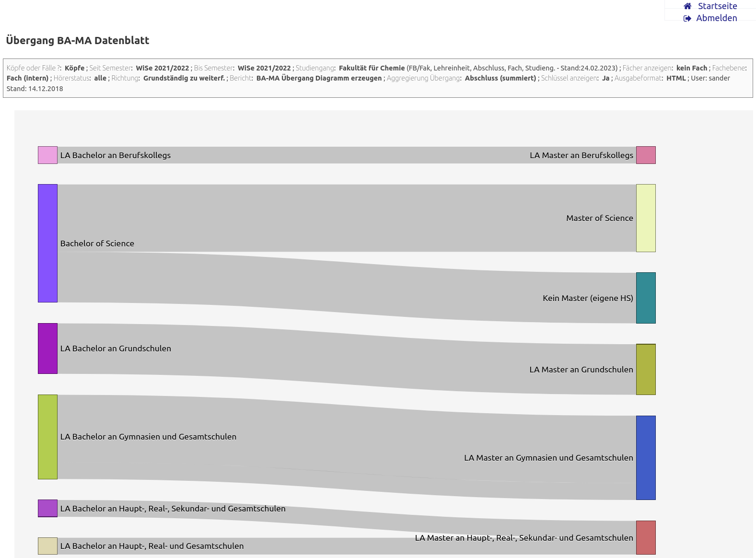Click the home icon beside Startseite
Screen dimensions: 756x558
click(687, 6)
